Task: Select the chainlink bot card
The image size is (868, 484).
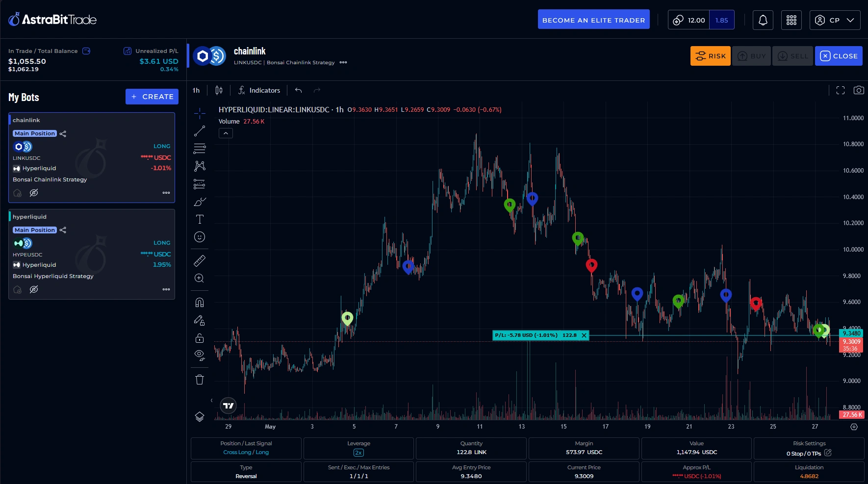Action: click(x=92, y=157)
